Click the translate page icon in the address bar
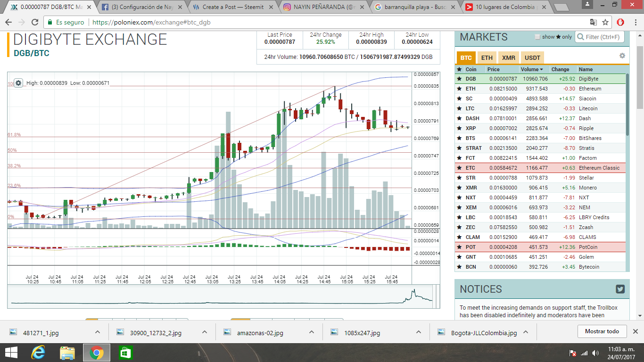644x362 pixels. pos(594,22)
